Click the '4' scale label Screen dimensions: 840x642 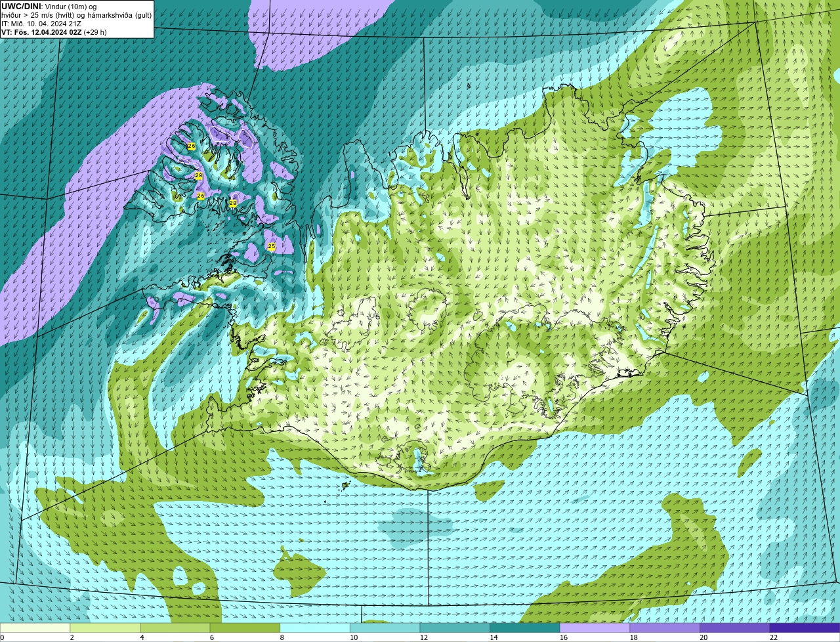[x=142, y=637]
